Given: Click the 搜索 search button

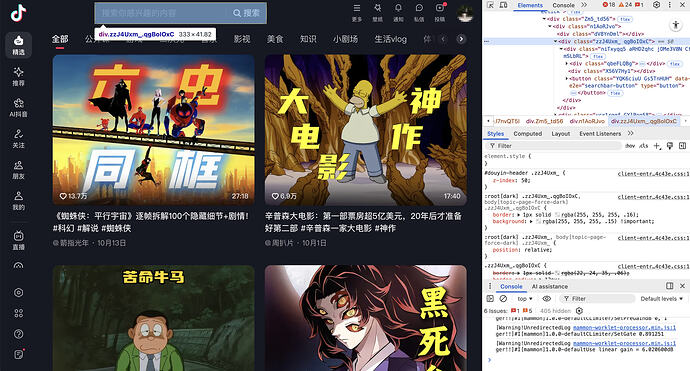Looking at the screenshot, I should click(246, 13).
